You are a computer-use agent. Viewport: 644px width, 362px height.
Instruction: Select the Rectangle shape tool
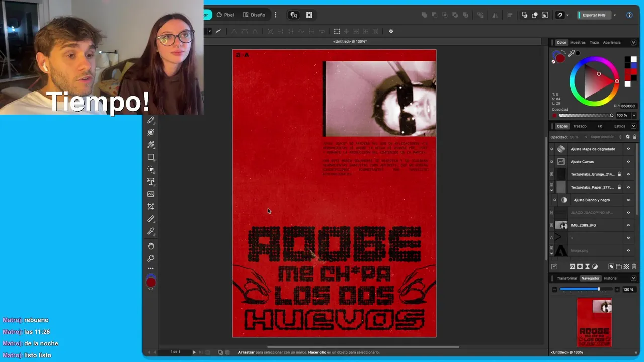pos(151,157)
